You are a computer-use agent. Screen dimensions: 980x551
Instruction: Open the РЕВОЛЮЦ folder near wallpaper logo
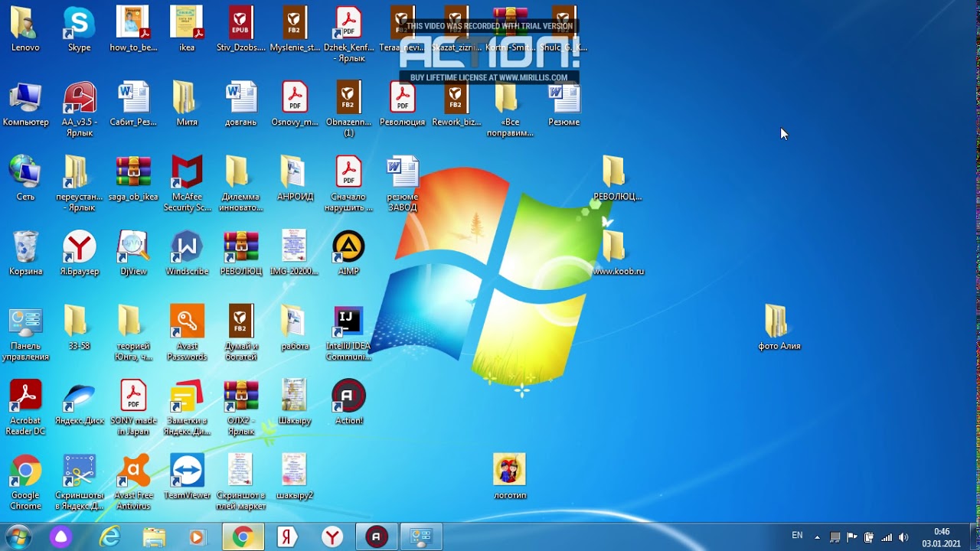point(617,178)
